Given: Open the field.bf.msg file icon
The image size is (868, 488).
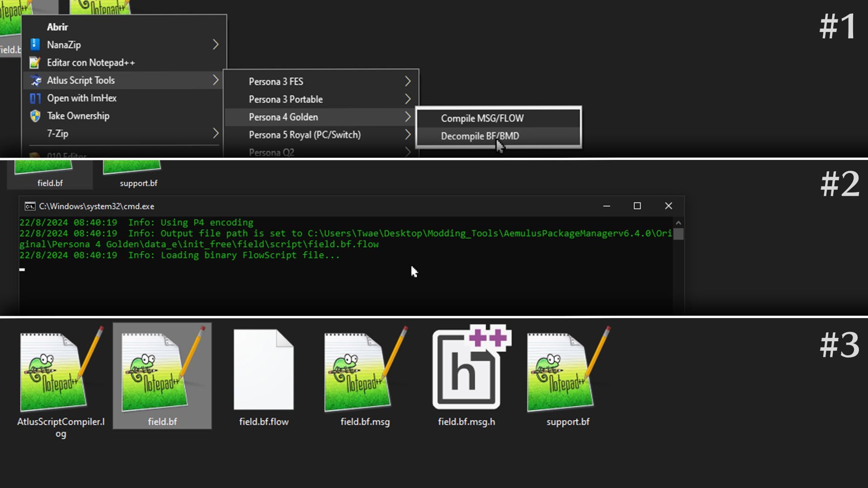Looking at the screenshot, I should [x=364, y=371].
